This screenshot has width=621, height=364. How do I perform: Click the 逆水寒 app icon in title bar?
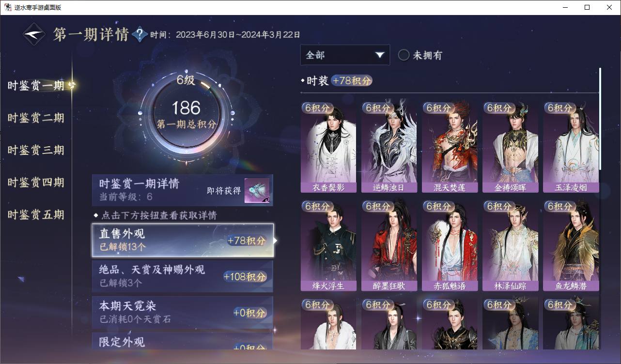[8, 7]
